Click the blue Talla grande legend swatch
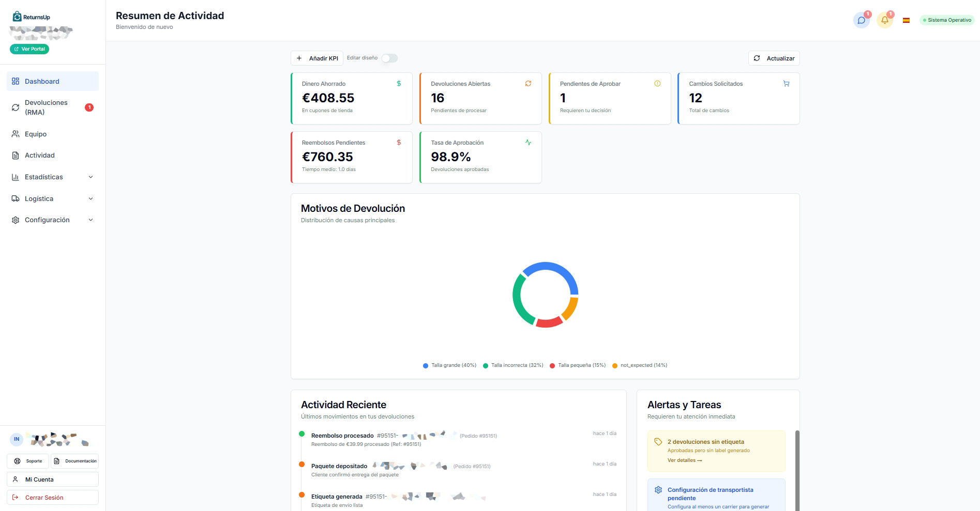The image size is (980, 511). tap(426, 366)
